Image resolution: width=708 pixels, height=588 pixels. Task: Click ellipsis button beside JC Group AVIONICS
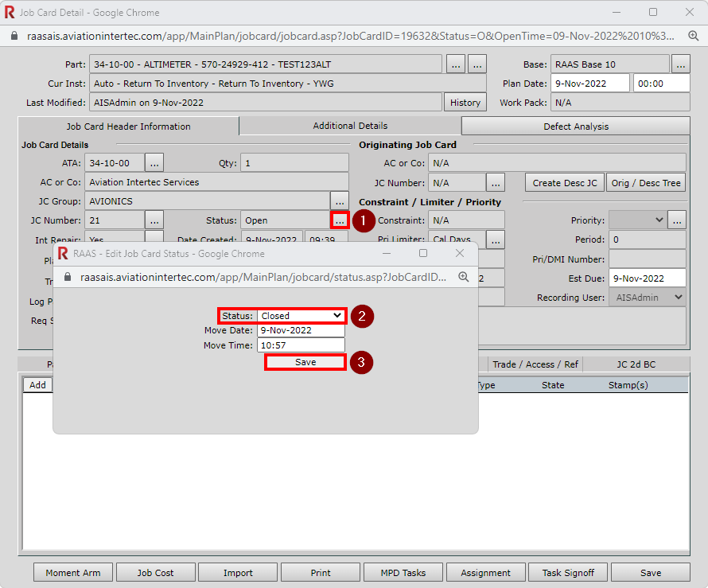pos(340,201)
